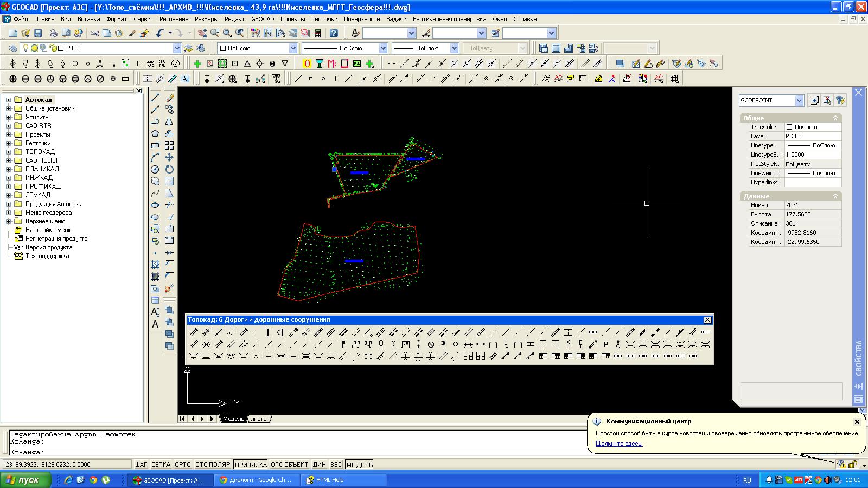868x488 pixels.
Task: Toggle ПРИВЯЗКА object snap
Action: pyautogui.click(x=251, y=465)
